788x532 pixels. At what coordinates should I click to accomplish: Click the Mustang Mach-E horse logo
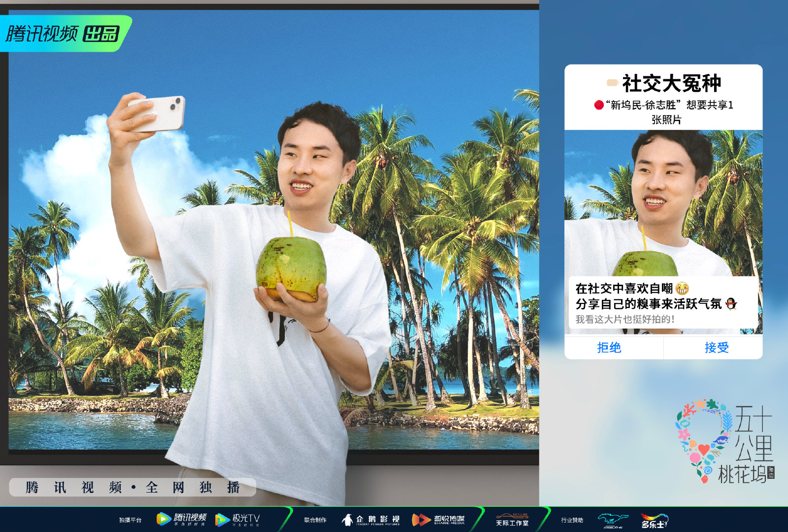point(613,520)
